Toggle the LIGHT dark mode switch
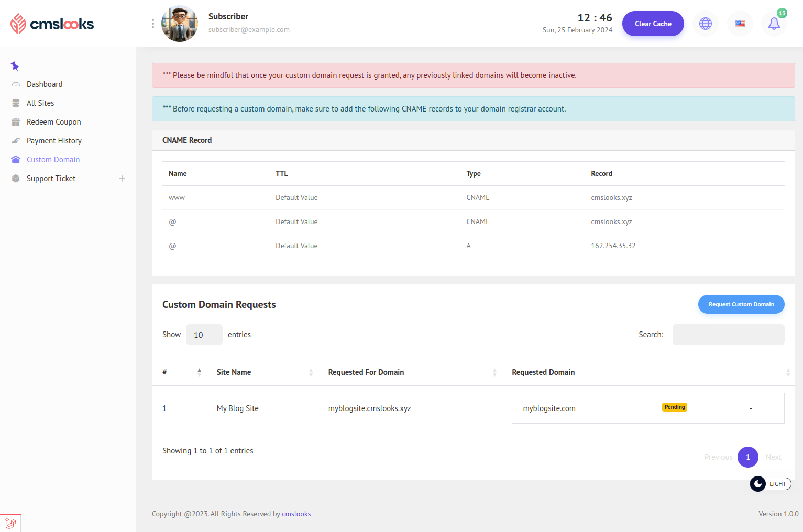Screen dimensions: 803x532 click(770, 484)
